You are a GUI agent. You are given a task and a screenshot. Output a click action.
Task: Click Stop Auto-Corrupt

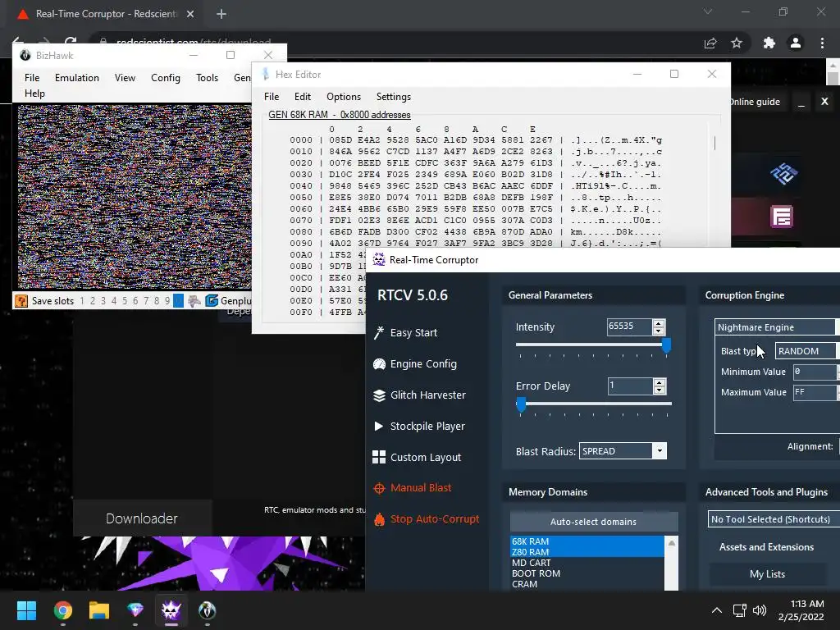tap(427, 519)
